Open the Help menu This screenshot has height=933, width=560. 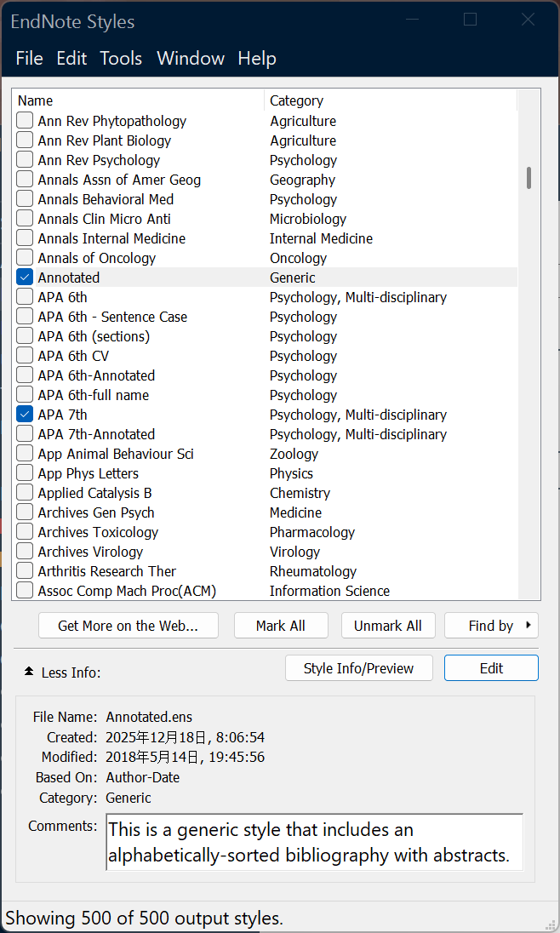[x=257, y=58]
